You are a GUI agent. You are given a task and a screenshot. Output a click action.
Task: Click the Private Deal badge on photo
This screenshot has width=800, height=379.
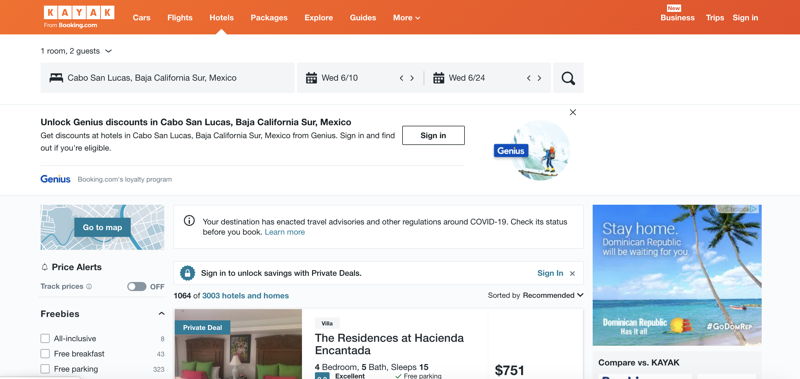pyautogui.click(x=203, y=327)
